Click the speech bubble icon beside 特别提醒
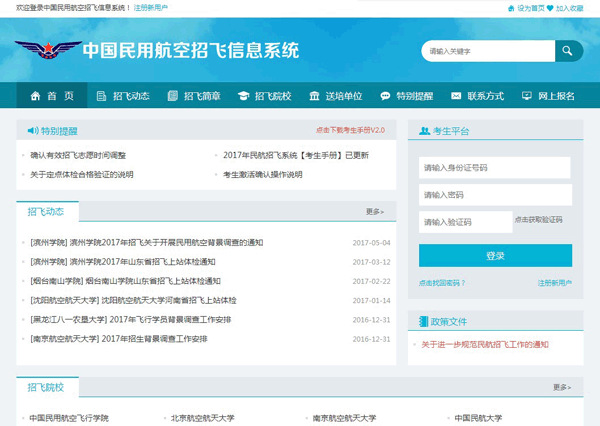This screenshot has height=426, width=600. pyautogui.click(x=385, y=96)
